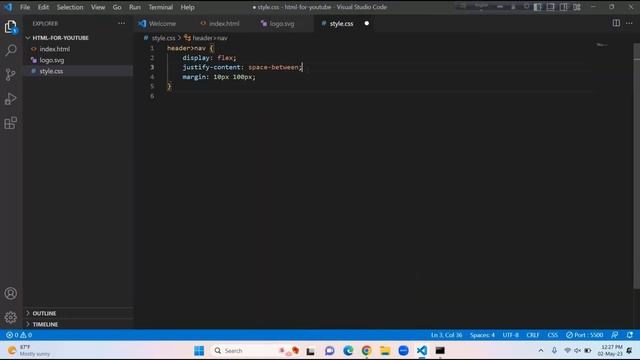
Task: Click the VS Code logo in title bar
Action: 8,7
